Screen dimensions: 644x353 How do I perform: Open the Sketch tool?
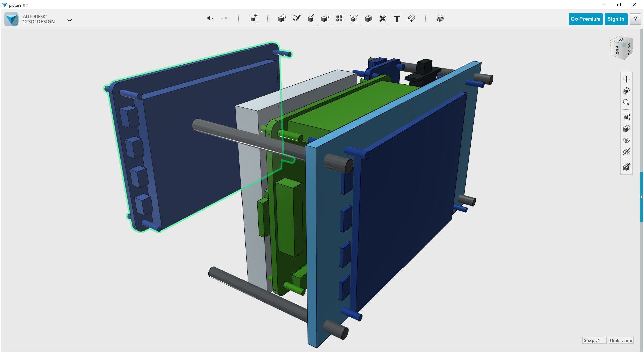click(297, 19)
